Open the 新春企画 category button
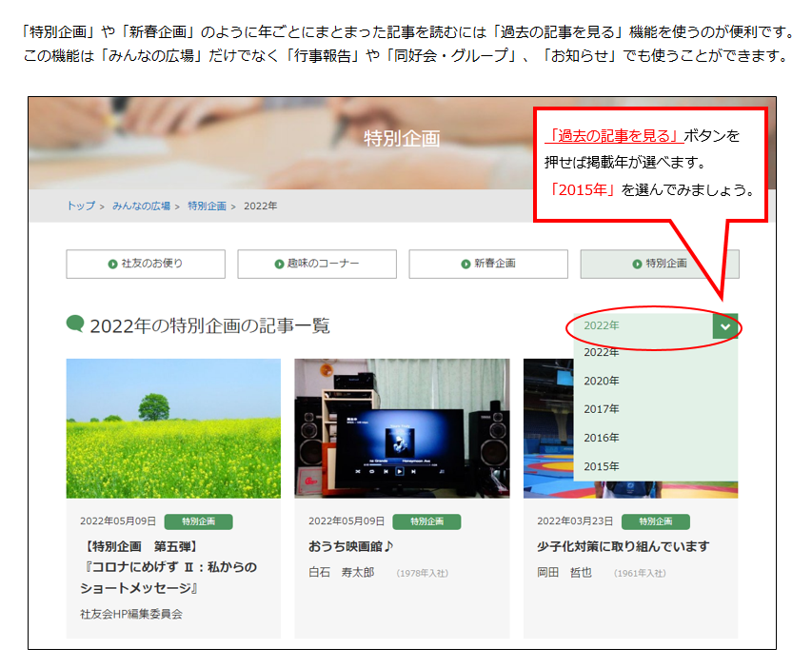The width and height of the screenshot is (812, 668). [x=488, y=265]
